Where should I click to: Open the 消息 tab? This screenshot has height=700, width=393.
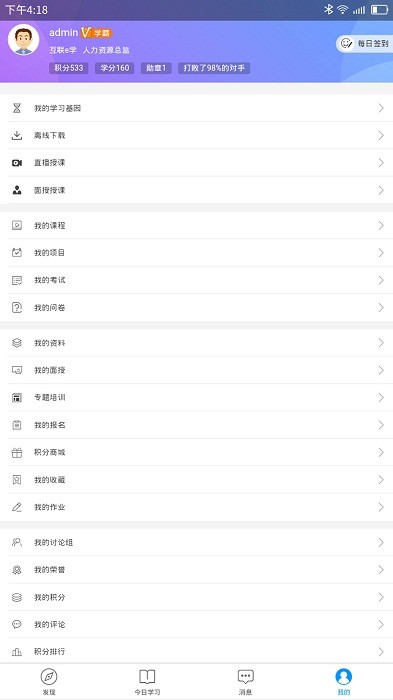246,682
